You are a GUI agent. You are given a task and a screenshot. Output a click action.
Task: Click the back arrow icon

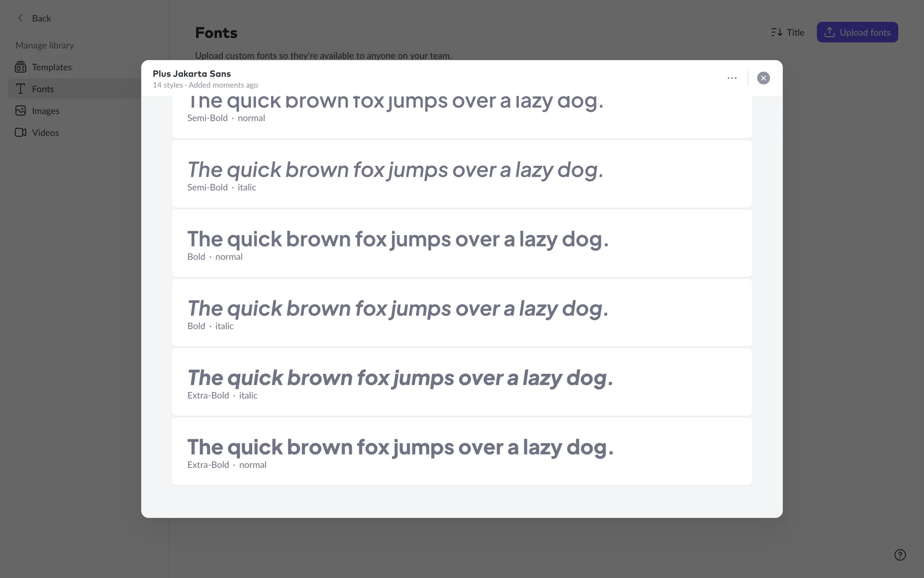[20, 18]
